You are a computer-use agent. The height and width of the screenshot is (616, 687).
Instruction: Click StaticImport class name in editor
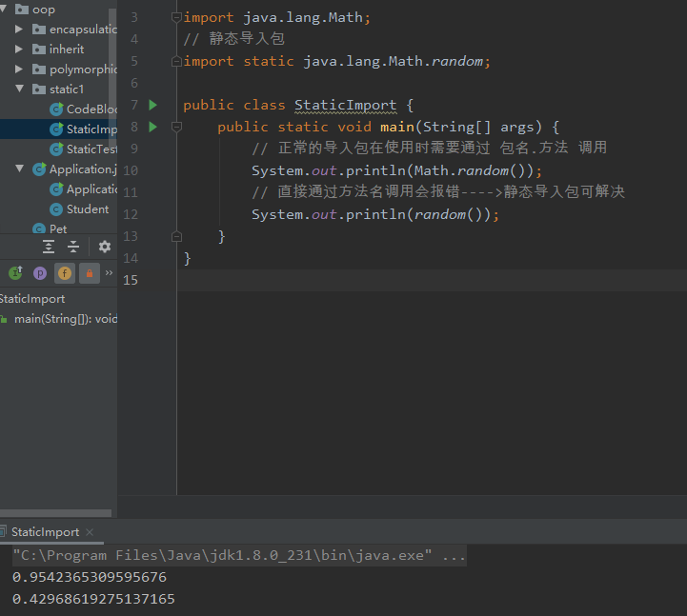[x=345, y=105]
